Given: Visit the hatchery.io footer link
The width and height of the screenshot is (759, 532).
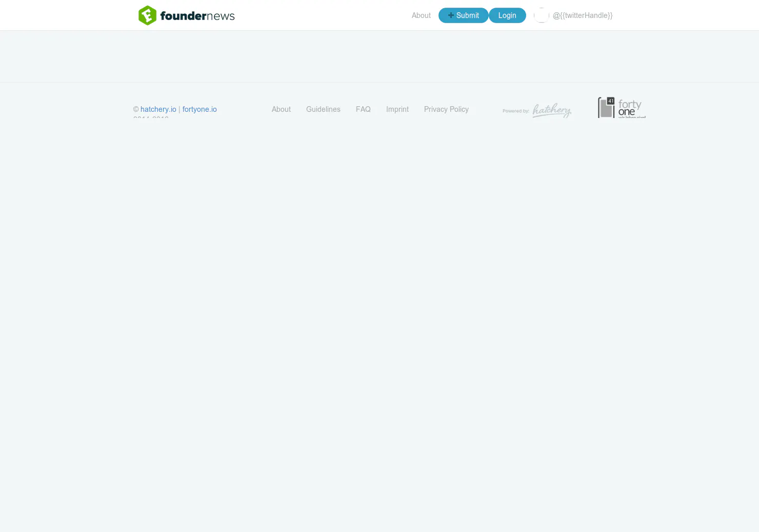Looking at the screenshot, I should pos(158,109).
